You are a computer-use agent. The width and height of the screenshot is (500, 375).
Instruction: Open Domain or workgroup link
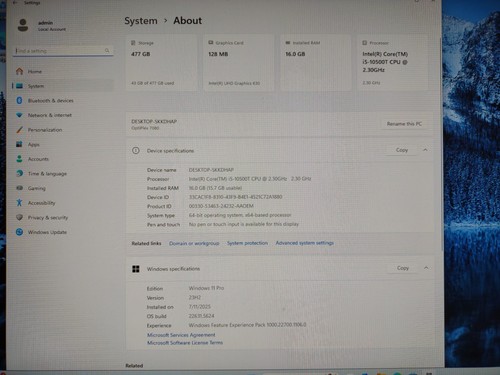click(194, 243)
